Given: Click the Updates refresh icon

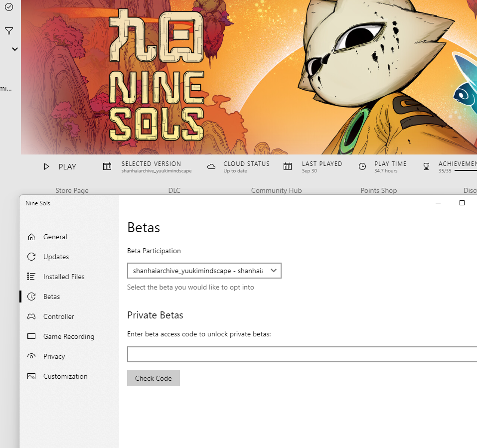Looking at the screenshot, I should (x=31, y=257).
